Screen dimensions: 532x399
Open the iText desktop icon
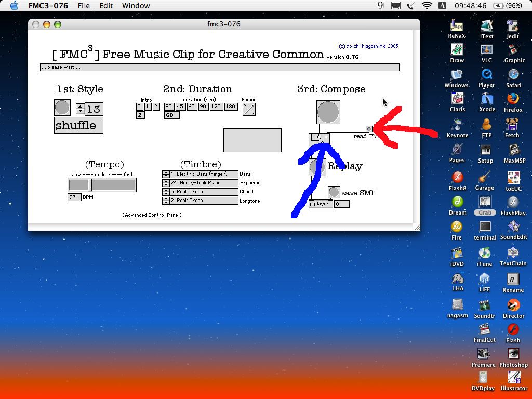[x=486, y=29]
